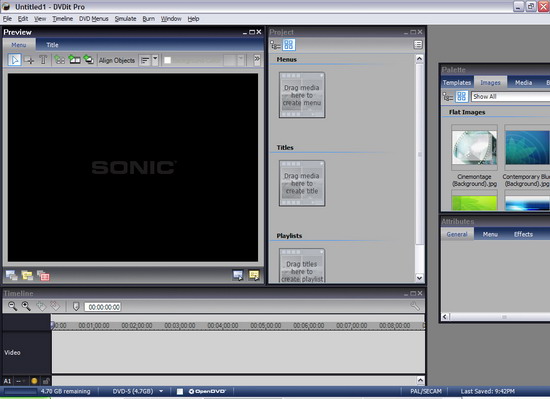Click the yellow monitor preview icon

coord(254,275)
